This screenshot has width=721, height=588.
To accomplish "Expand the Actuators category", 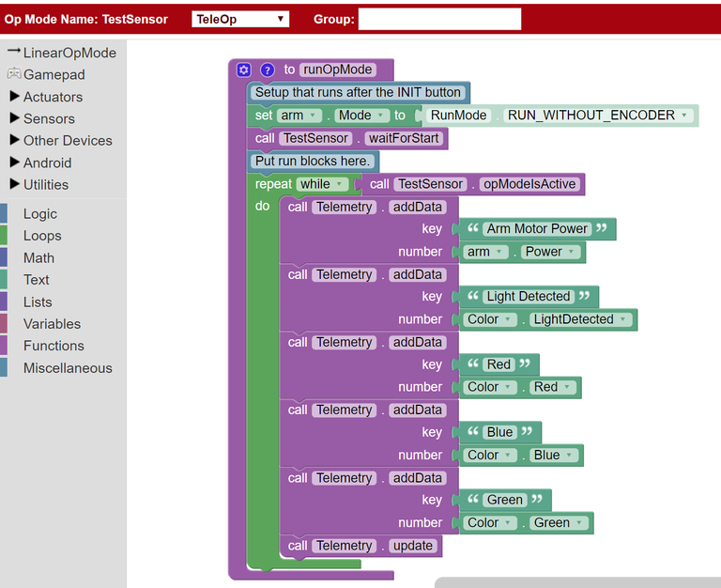I will 14,97.
